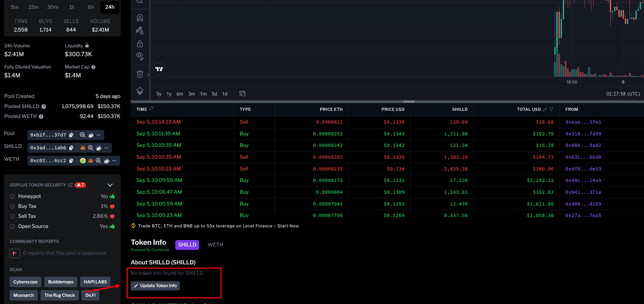
Task: Toggle TOTAL USD currency swap icon
Action: (545, 109)
